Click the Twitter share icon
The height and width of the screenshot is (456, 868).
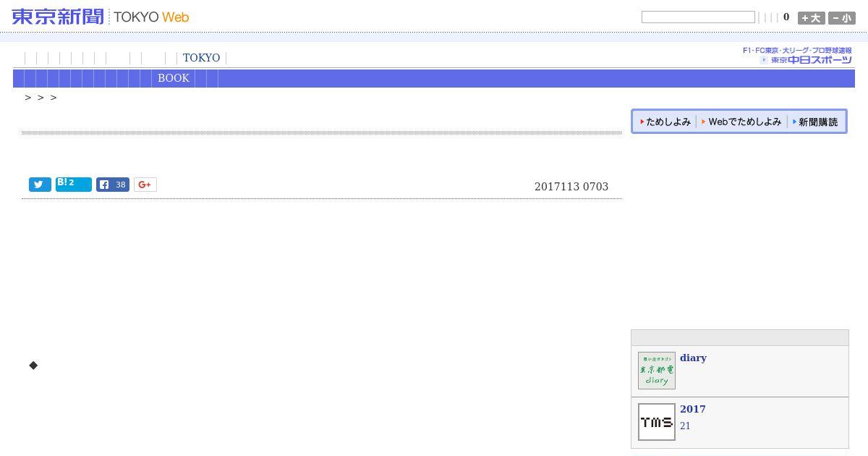40,185
